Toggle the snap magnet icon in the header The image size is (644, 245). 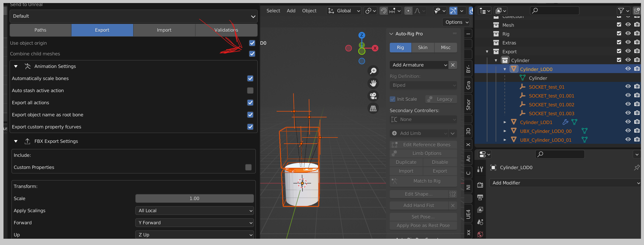383,11
